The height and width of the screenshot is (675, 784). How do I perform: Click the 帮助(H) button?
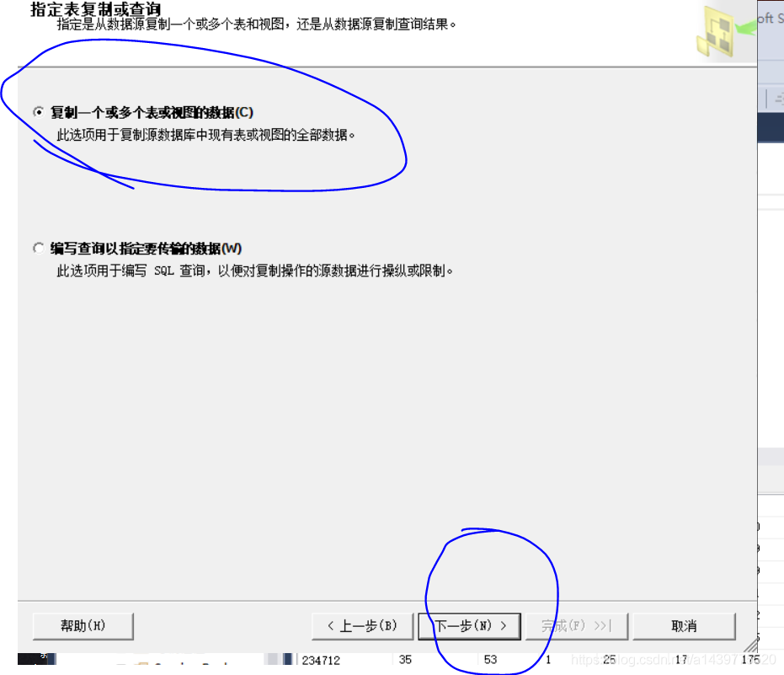click(x=83, y=626)
